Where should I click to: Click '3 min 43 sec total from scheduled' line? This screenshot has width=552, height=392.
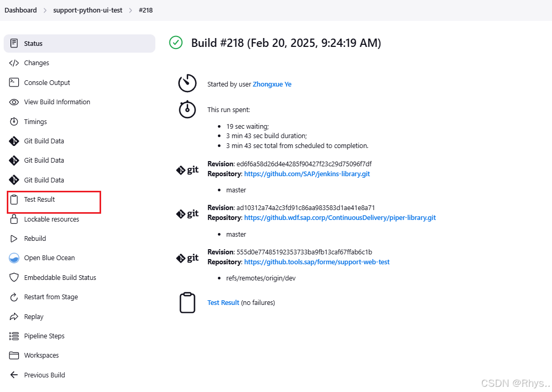(x=297, y=146)
